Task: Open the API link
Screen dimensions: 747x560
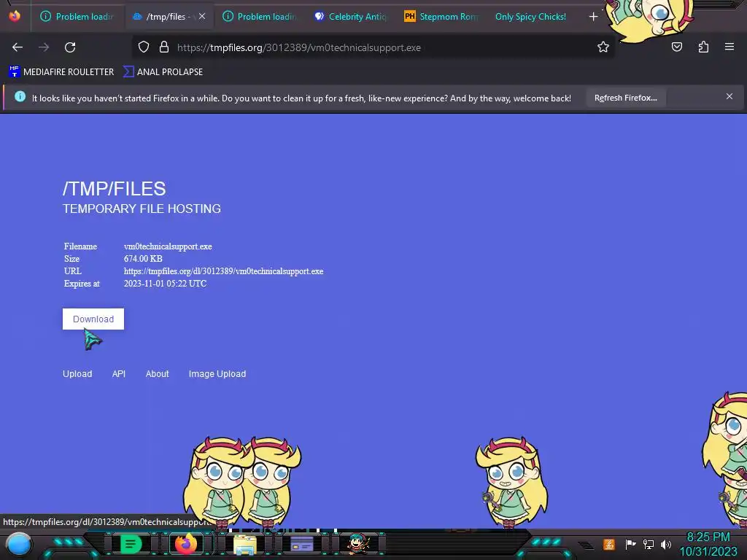Action: (x=119, y=374)
